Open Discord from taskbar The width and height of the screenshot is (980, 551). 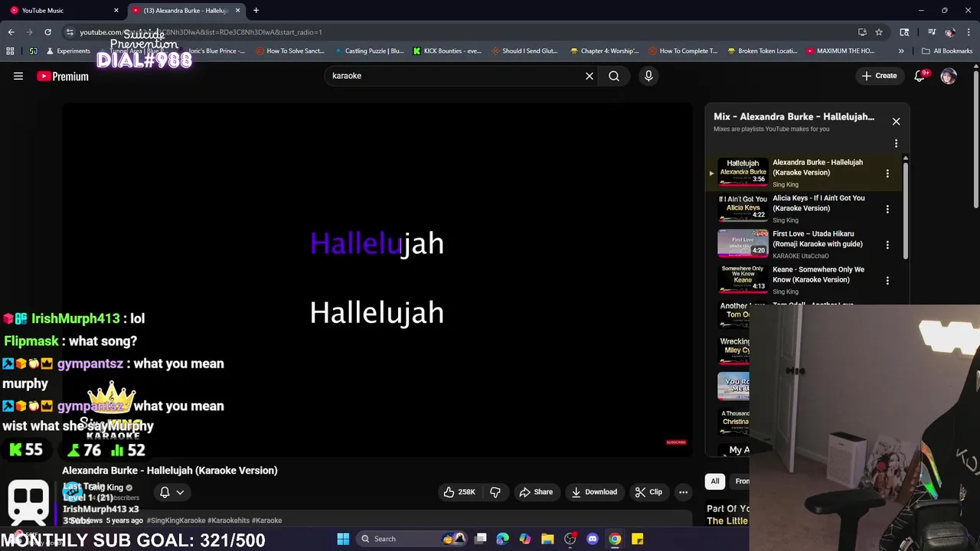592,539
